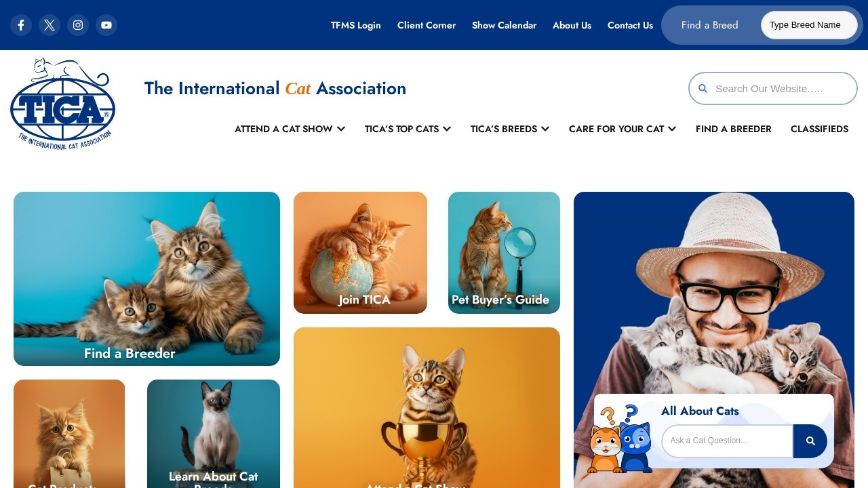Open the Join TICA image tile
868x488 pixels.
[x=360, y=253]
